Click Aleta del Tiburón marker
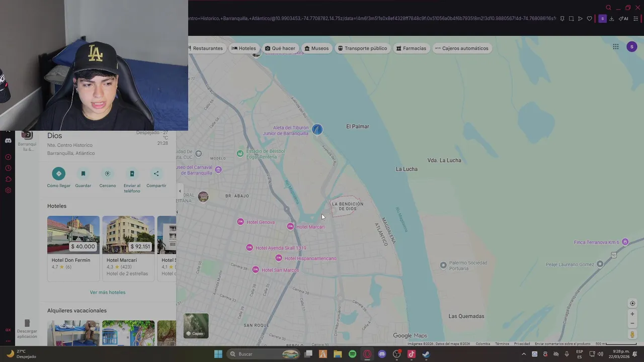 [317, 130]
